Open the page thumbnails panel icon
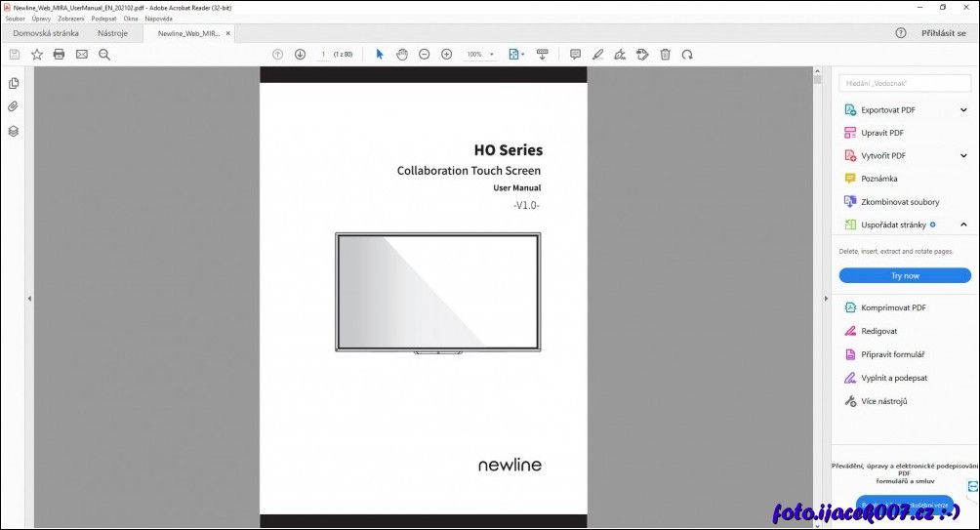The image size is (980, 530). pos(14,84)
